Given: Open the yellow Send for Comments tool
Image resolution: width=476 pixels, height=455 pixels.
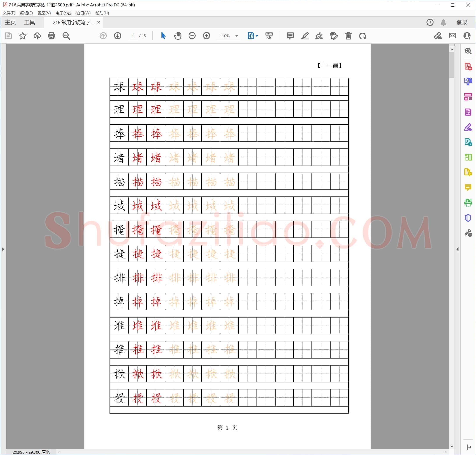Looking at the screenshot, I should (x=468, y=172).
